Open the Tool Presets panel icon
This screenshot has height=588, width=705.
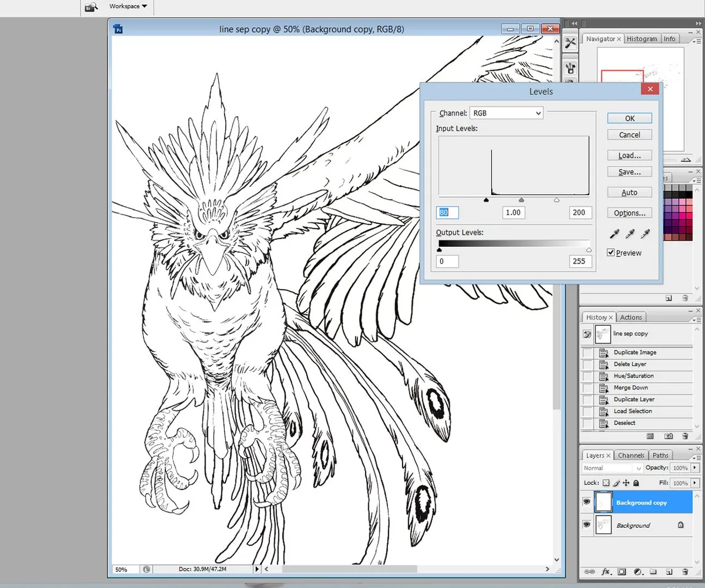[570, 43]
